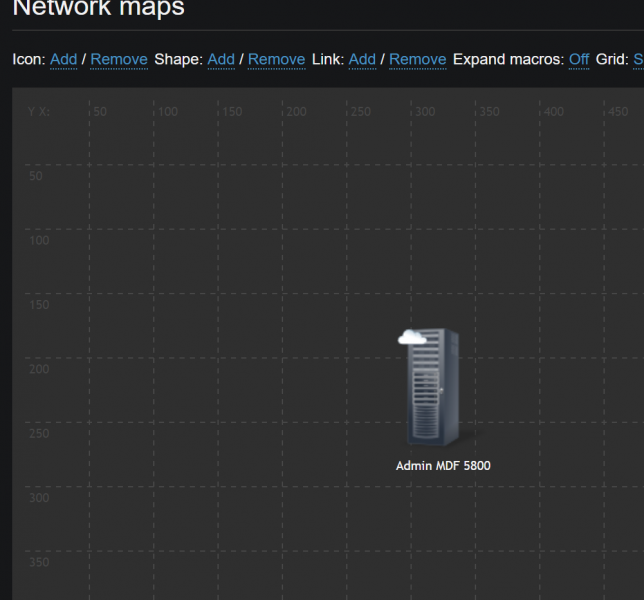Click the 450 marker on the X axis
Image resolution: width=644 pixels, height=600 pixels.
tap(618, 112)
